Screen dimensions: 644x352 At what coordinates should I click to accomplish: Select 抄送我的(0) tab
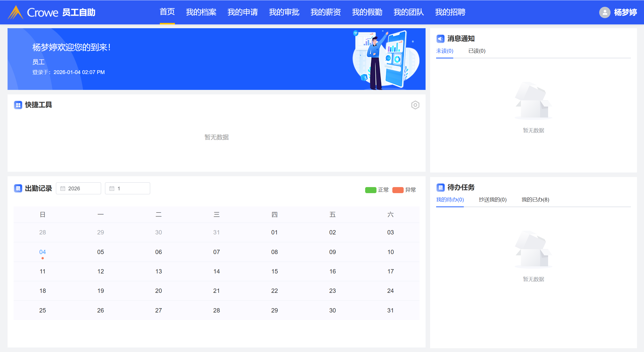493,200
